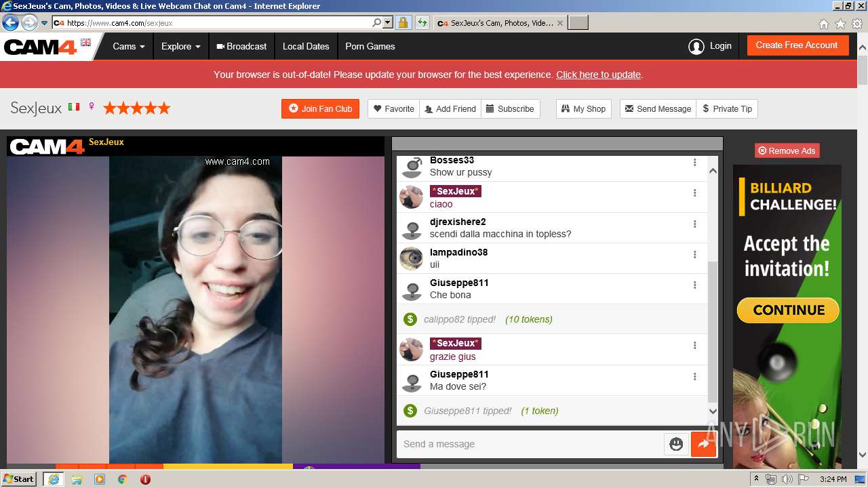Click the UK flag language selector
The height and width of the screenshot is (488, 868).
(x=85, y=42)
